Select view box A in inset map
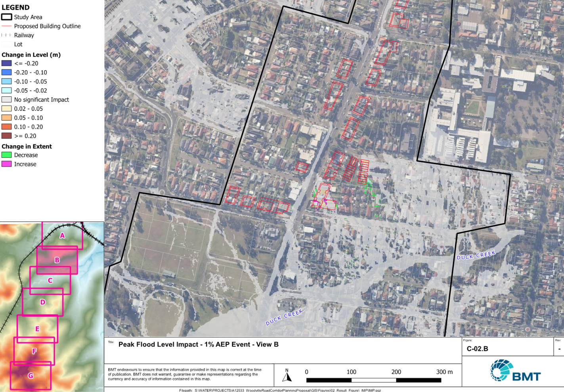Screen dimensions: 564x392 point(62,235)
